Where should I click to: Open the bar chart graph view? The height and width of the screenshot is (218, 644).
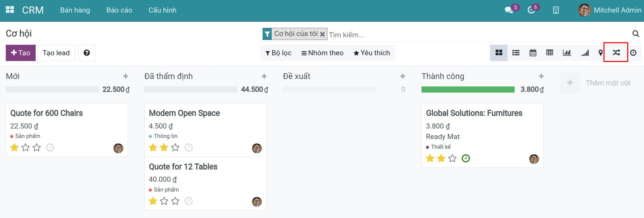click(567, 53)
